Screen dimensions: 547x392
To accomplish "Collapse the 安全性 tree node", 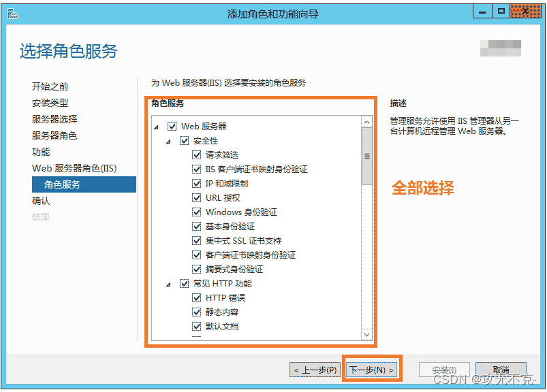I will point(168,142).
